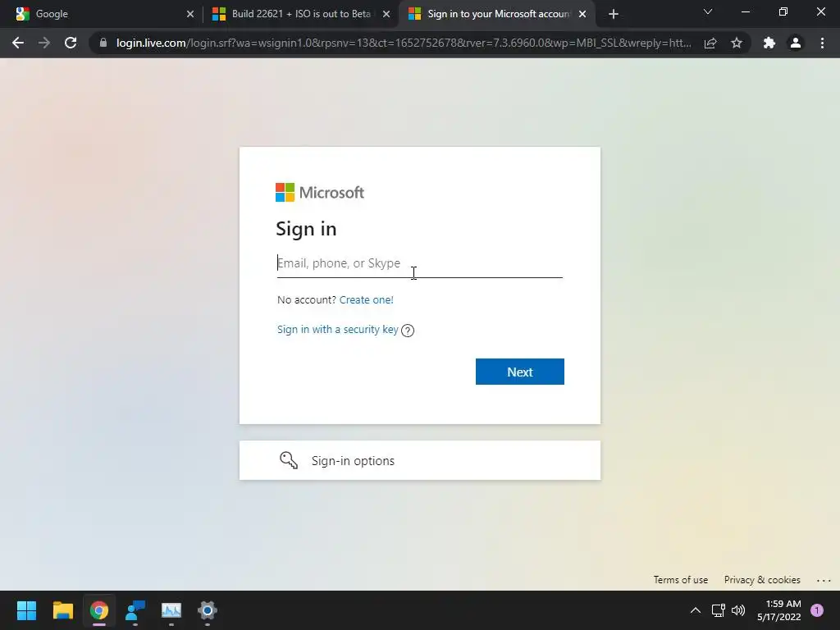Viewport: 840px width, 630px height.
Task: Open the Chrome profile icon
Action: pyautogui.click(x=796, y=43)
